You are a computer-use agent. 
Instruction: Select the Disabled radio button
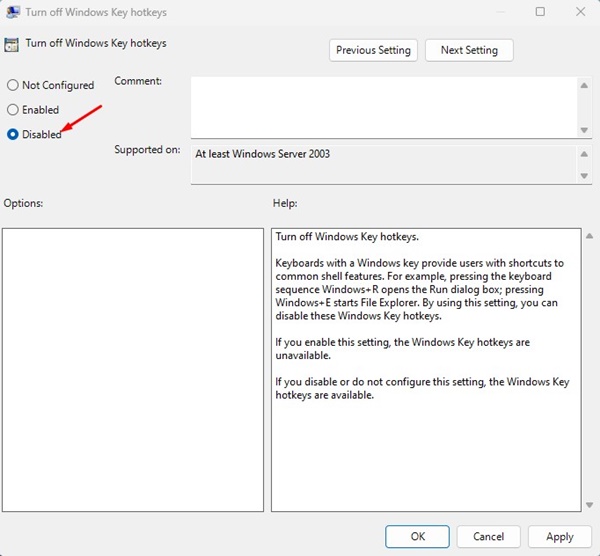13,134
